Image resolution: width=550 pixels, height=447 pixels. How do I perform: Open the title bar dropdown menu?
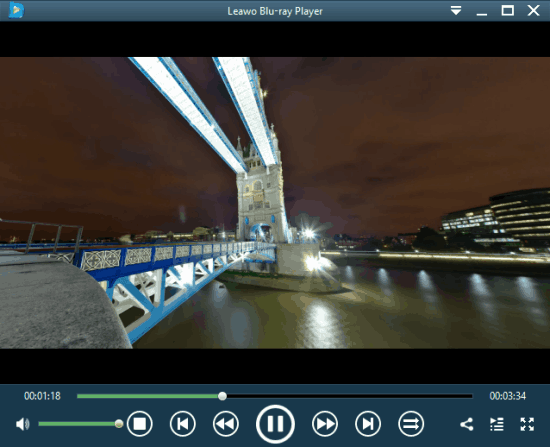[x=456, y=11]
